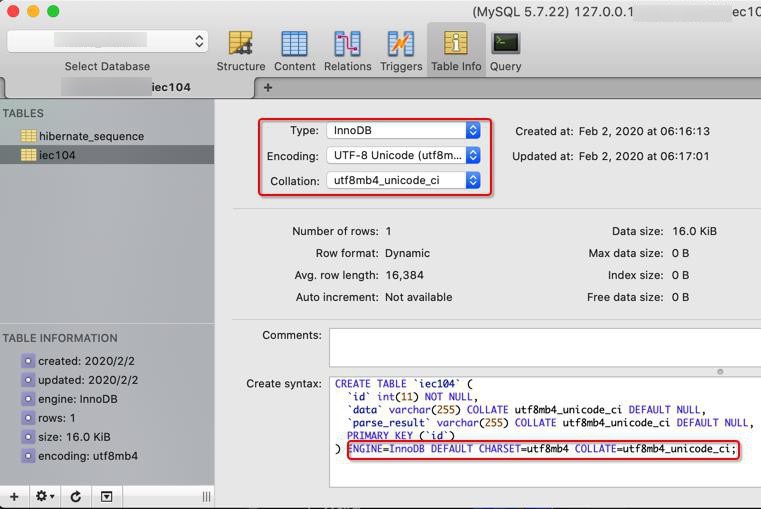Click the Number of rows value
This screenshot has height=509, width=761.
pyautogui.click(x=388, y=231)
